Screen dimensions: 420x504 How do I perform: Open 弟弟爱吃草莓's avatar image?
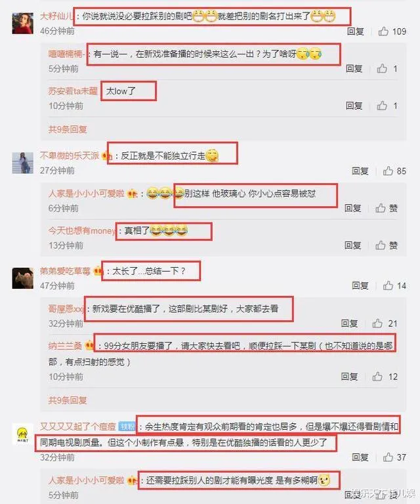coord(23,278)
